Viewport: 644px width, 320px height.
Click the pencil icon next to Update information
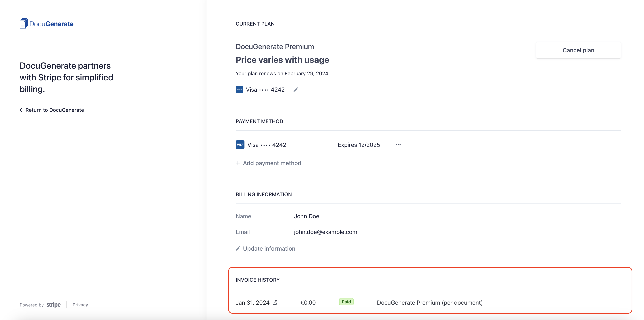click(238, 248)
